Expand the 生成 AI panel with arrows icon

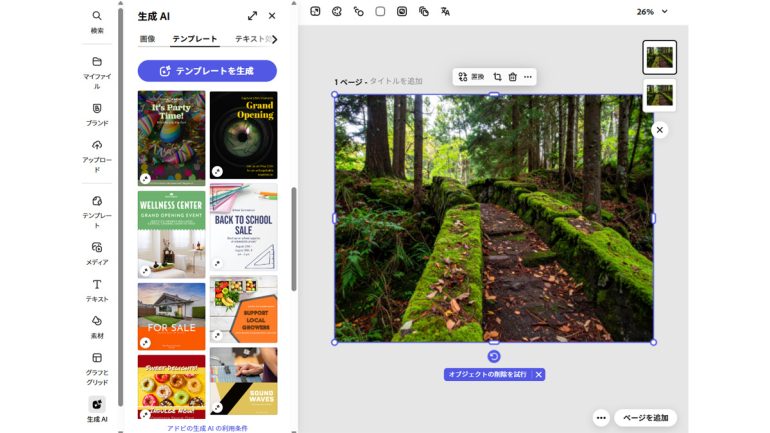252,16
